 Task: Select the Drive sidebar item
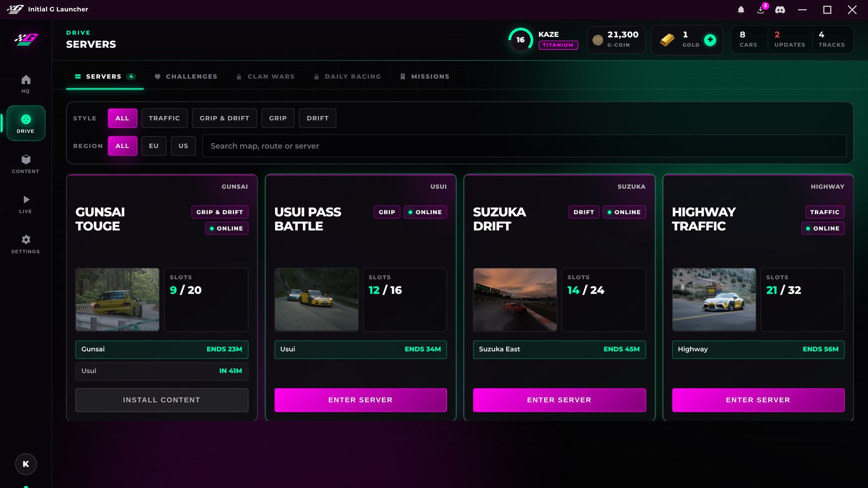point(25,123)
